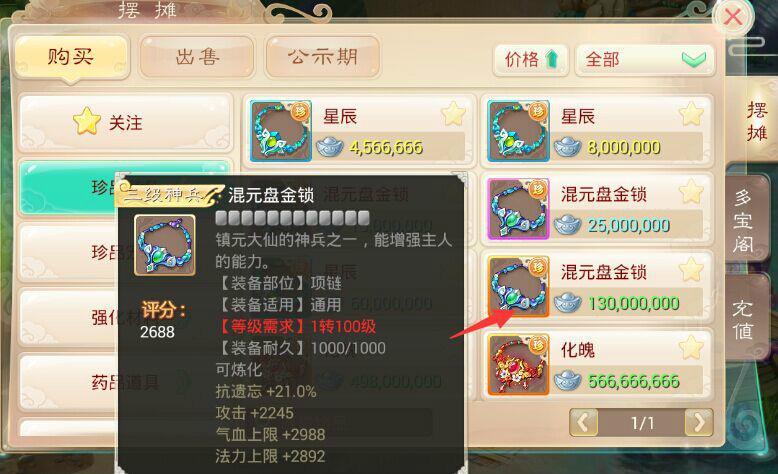Image resolution: width=778 pixels, height=474 pixels.
Task: Click the silver ingot beside 566,666,666
Action: coord(568,381)
